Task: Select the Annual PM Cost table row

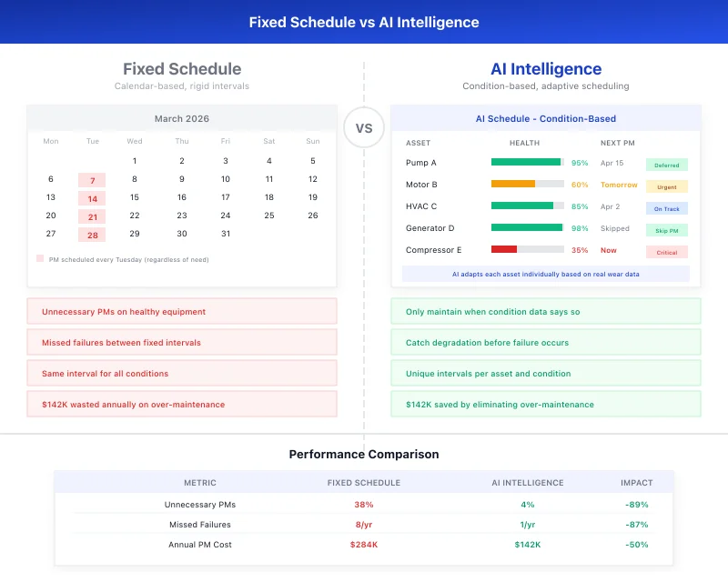Action: click(x=364, y=545)
